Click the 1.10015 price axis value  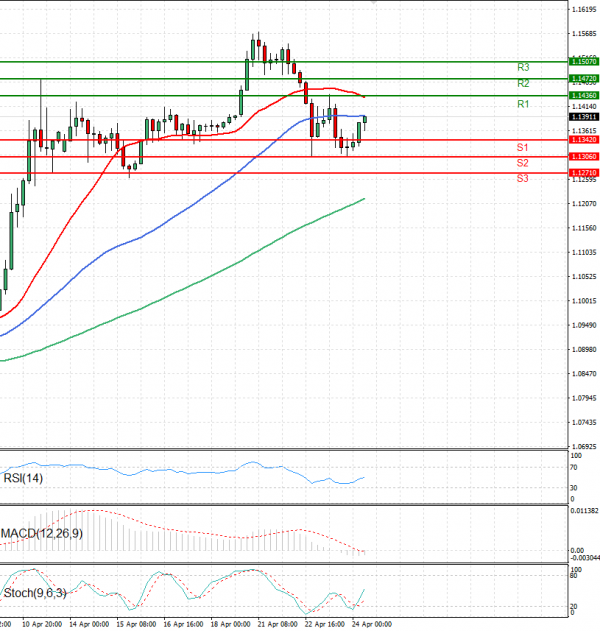click(584, 301)
